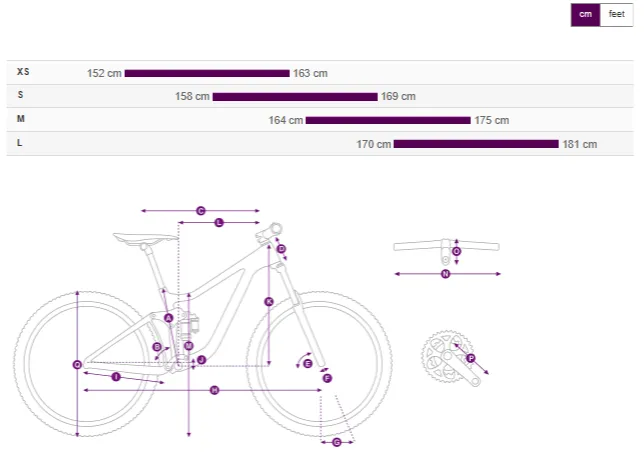Viewport: 644px width, 454px height.
Task: Click geometry marker C above the bike
Action: [x=200, y=211]
